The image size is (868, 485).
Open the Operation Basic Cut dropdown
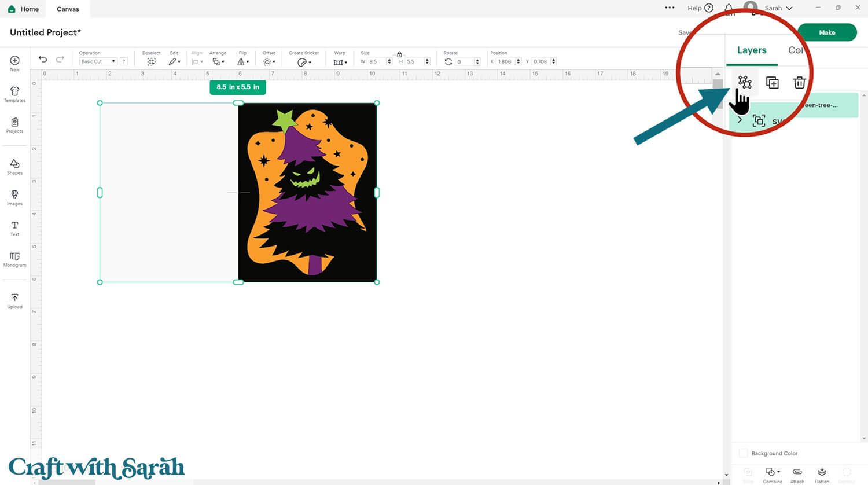coord(98,61)
